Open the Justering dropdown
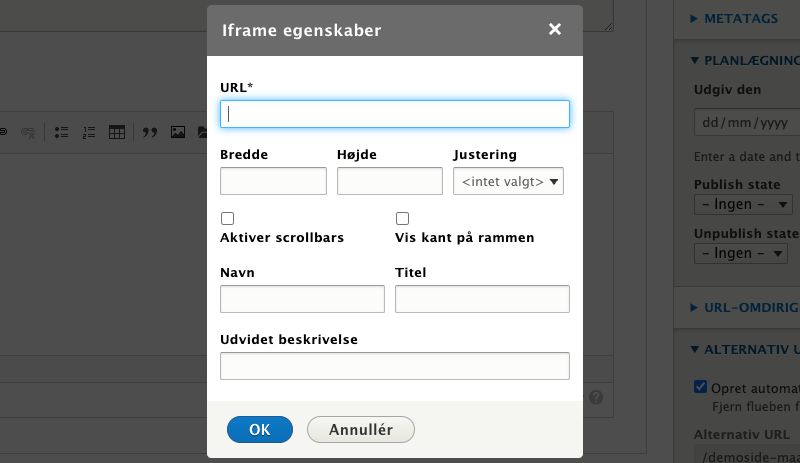Screen dimensions: 800x463 tap(509, 182)
